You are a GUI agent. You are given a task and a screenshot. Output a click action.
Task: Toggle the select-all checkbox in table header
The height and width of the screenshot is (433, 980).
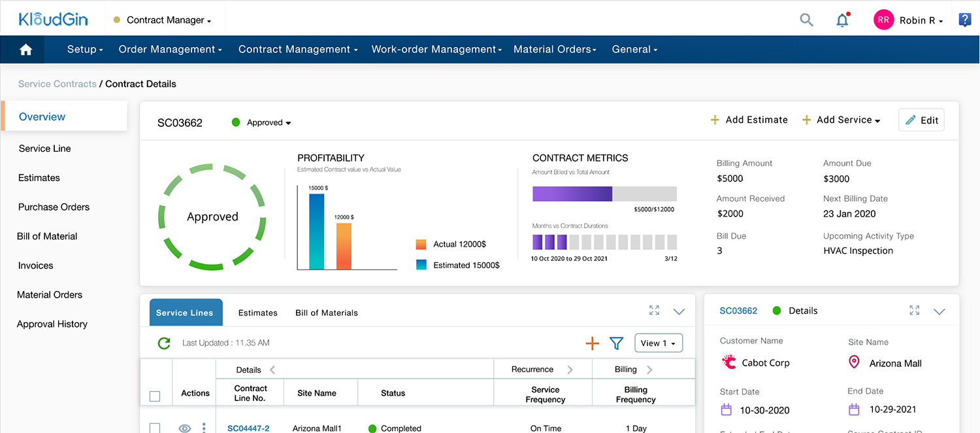coord(155,396)
